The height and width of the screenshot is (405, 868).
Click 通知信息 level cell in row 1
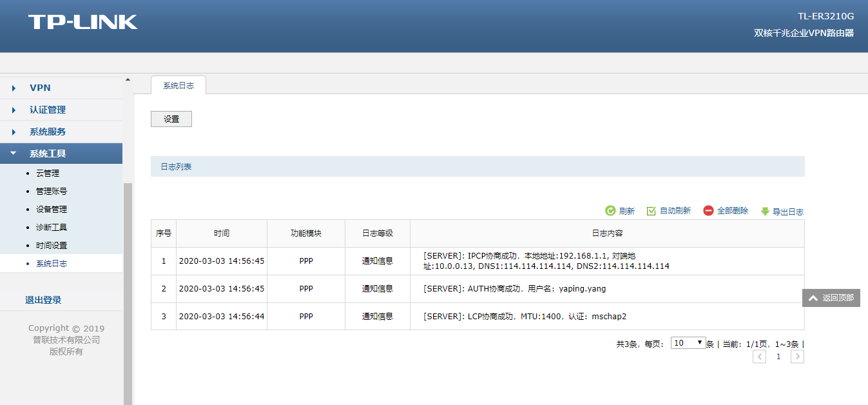point(378,261)
